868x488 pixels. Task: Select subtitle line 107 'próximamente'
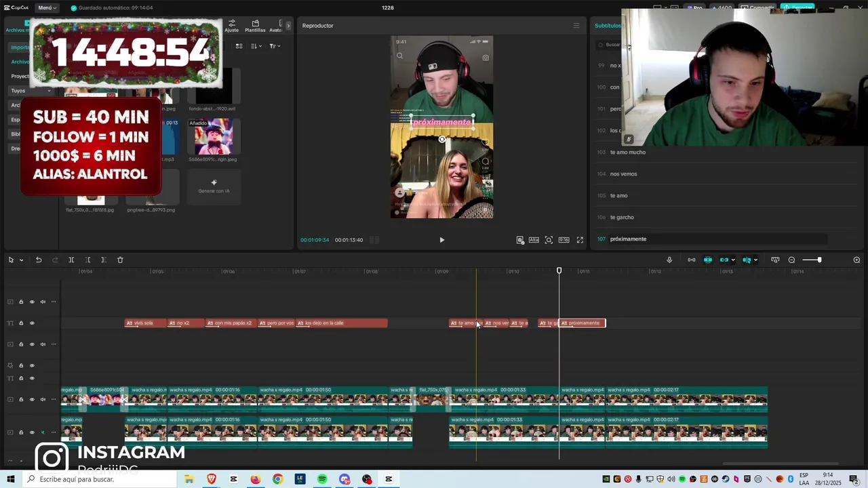[628, 239]
